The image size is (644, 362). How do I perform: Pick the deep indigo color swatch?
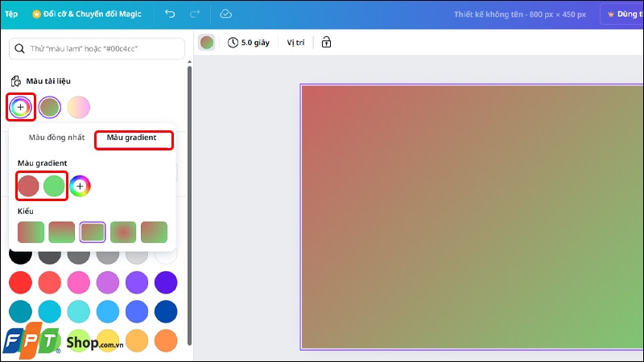tap(166, 282)
